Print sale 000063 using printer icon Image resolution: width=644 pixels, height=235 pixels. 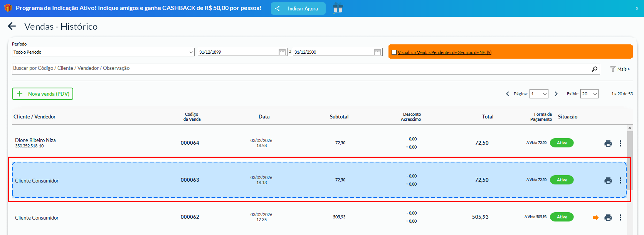pyautogui.click(x=608, y=181)
